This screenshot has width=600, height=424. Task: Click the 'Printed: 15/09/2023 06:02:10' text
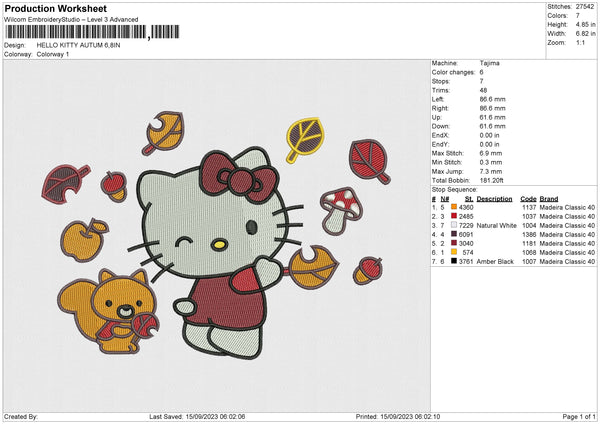[398, 416]
